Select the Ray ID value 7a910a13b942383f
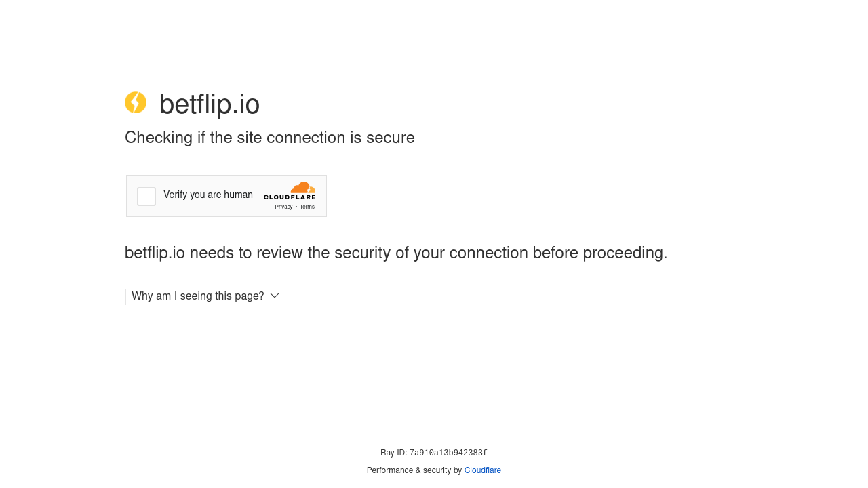This screenshot has height=488, width=868. tap(448, 453)
